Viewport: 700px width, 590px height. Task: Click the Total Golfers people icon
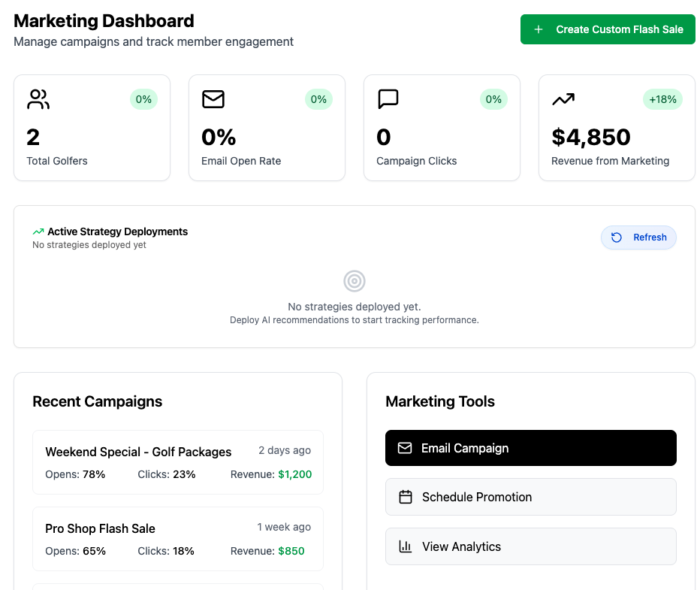(38, 99)
